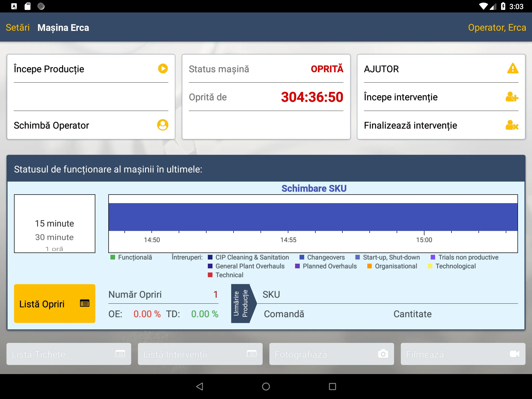Tap Android home navigation button

[266, 387]
